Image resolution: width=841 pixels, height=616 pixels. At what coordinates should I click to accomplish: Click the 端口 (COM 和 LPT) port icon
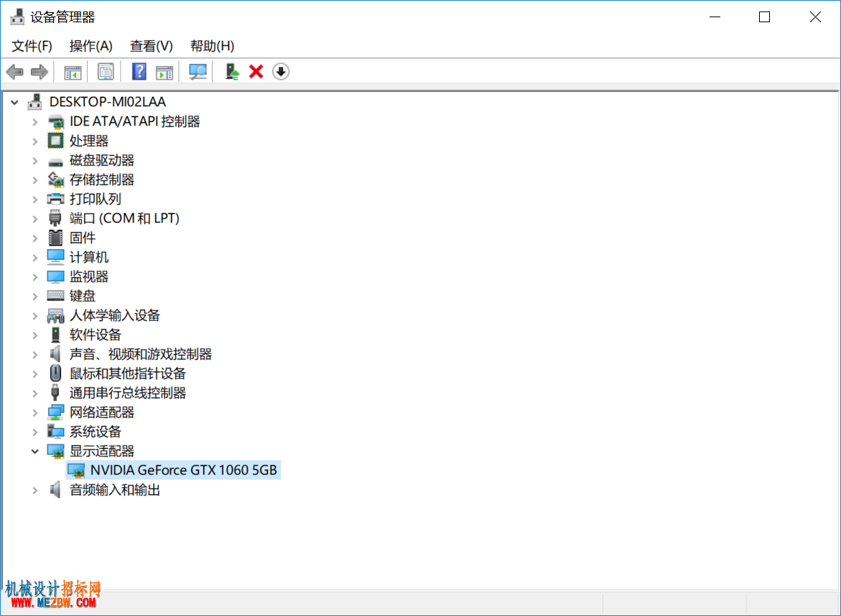click(55, 218)
